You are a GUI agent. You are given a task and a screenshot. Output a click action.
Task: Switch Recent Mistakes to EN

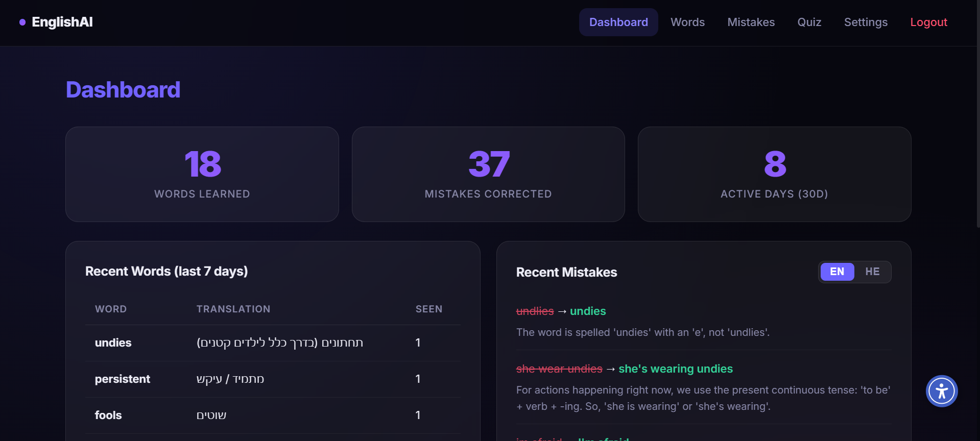(x=836, y=272)
